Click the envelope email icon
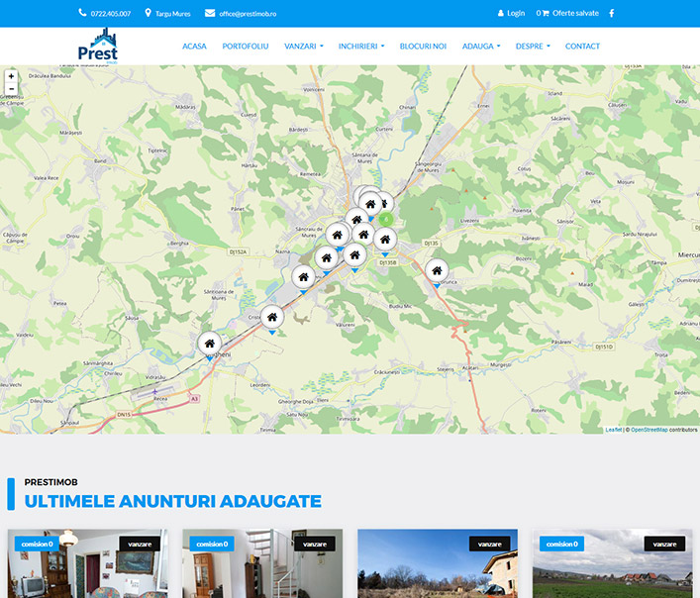Image resolution: width=700 pixels, height=598 pixels. (x=210, y=13)
